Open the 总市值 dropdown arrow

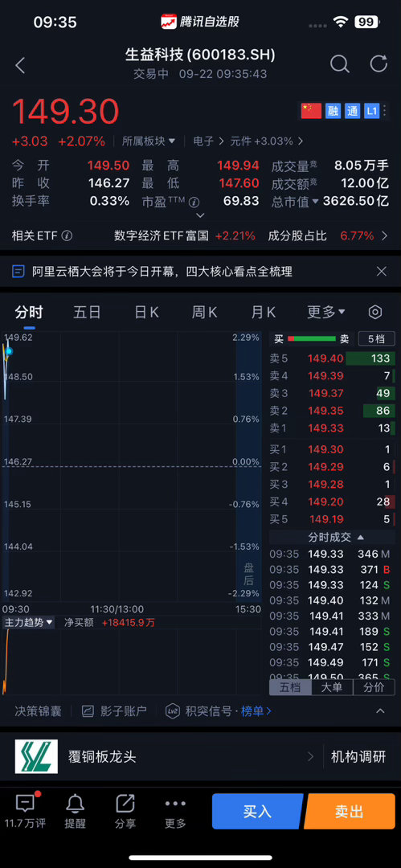(315, 202)
